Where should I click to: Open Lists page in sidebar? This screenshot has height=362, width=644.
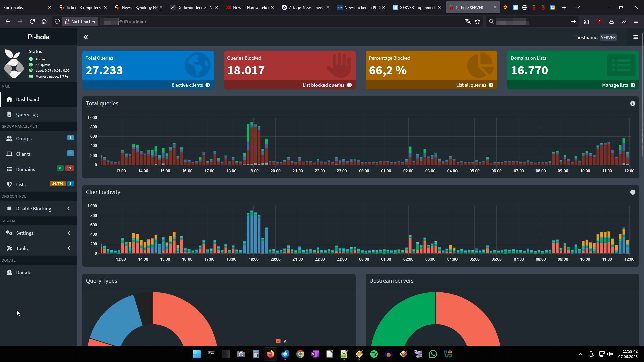[x=21, y=184]
